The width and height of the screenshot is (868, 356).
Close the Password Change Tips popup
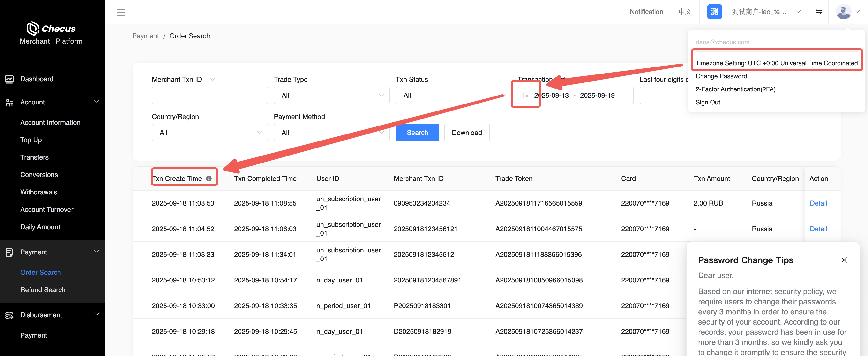pos(844,260)
